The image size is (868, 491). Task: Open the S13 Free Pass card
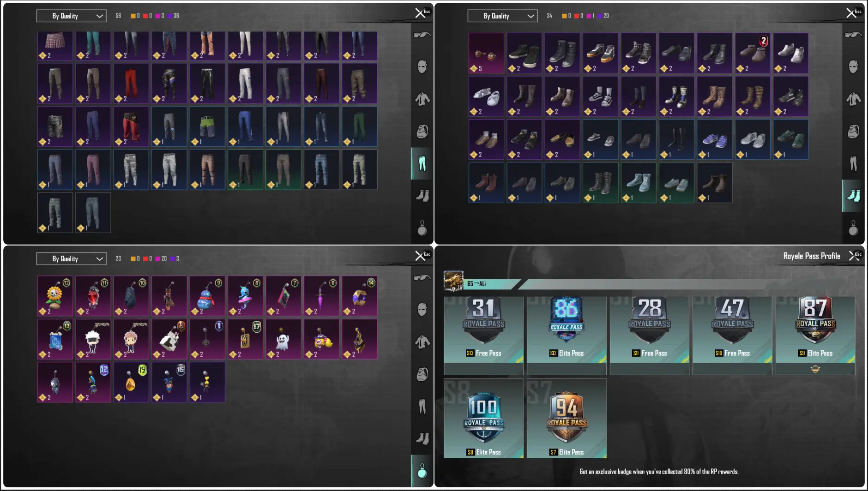(483, 335)
